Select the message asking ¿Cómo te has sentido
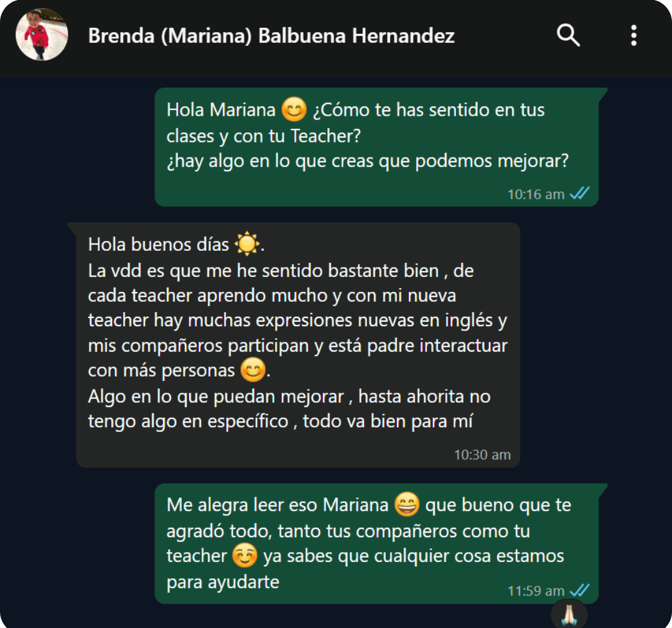 tap(376, 147)
